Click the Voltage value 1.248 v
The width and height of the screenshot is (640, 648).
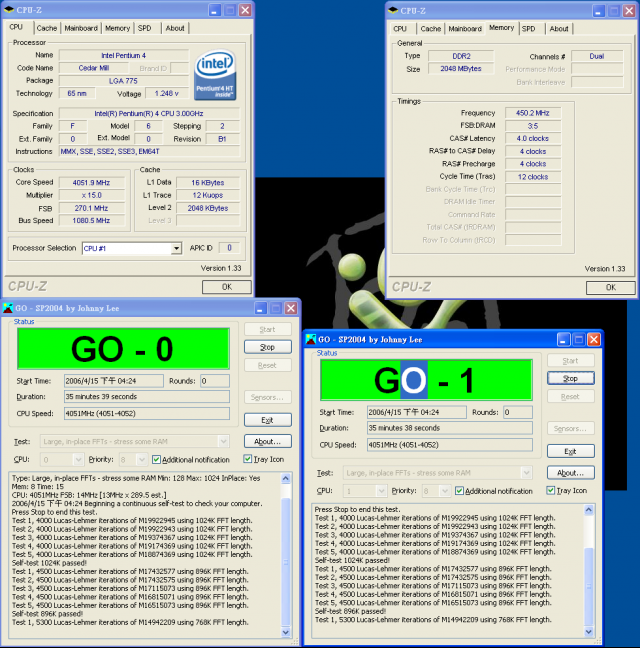(x=167, y=93)
